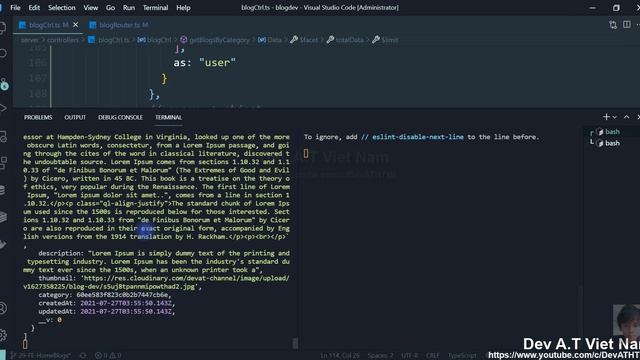
Task: Select the first bash terminal in list
Action: tap(609, 132)
